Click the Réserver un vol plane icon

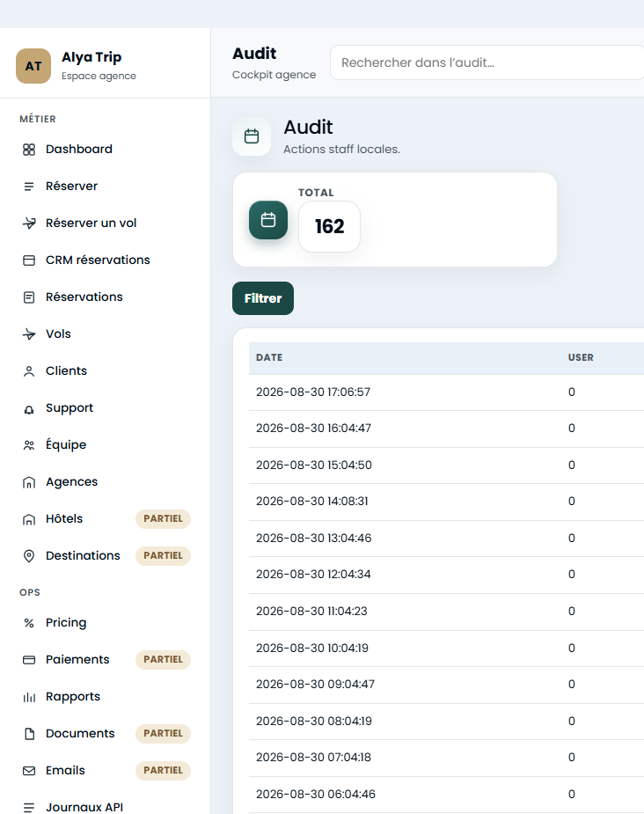[x=29, y=224]
